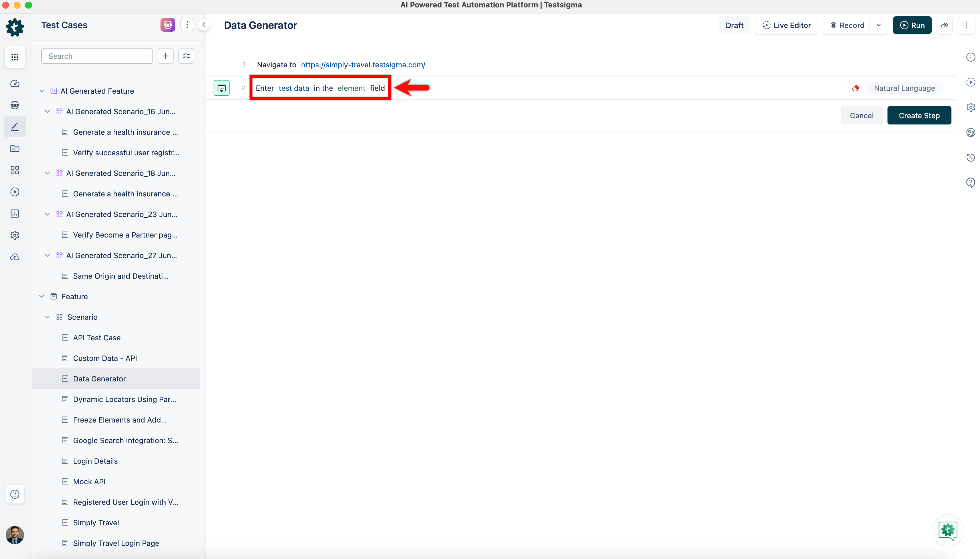
Task: Open the info icon in right sidebar
Action: click(970, 57)
